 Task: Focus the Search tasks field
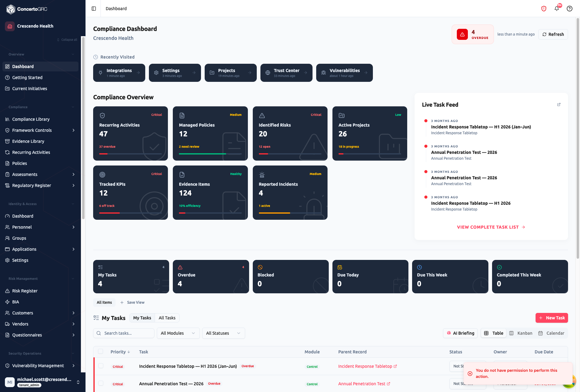[124, 333]
